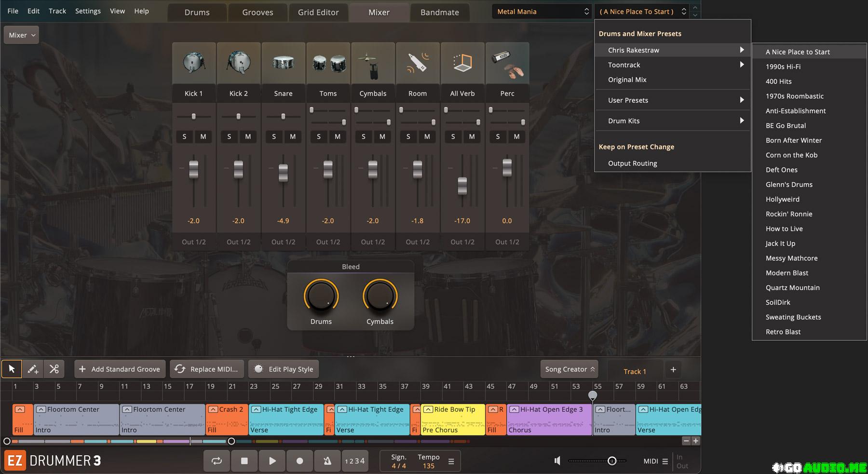Solo the All Verb channel
868x474 pixels.
point(453,136)
